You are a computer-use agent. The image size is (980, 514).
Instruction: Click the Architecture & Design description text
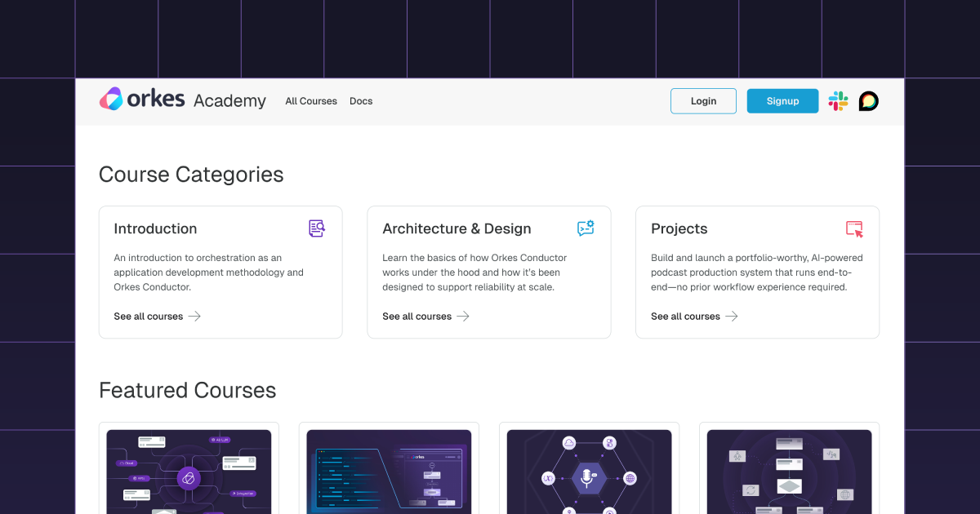coord(474,273)
